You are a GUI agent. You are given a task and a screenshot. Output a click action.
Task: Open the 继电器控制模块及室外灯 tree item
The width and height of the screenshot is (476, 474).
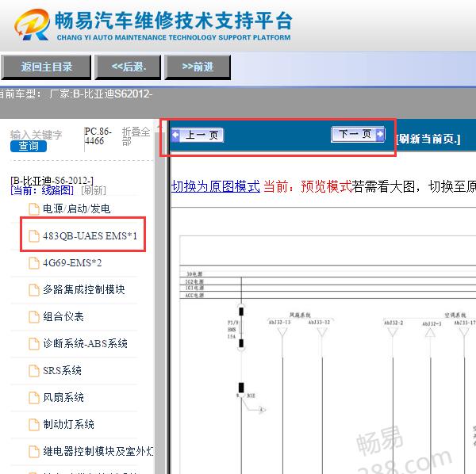click(x=98, y=451)
